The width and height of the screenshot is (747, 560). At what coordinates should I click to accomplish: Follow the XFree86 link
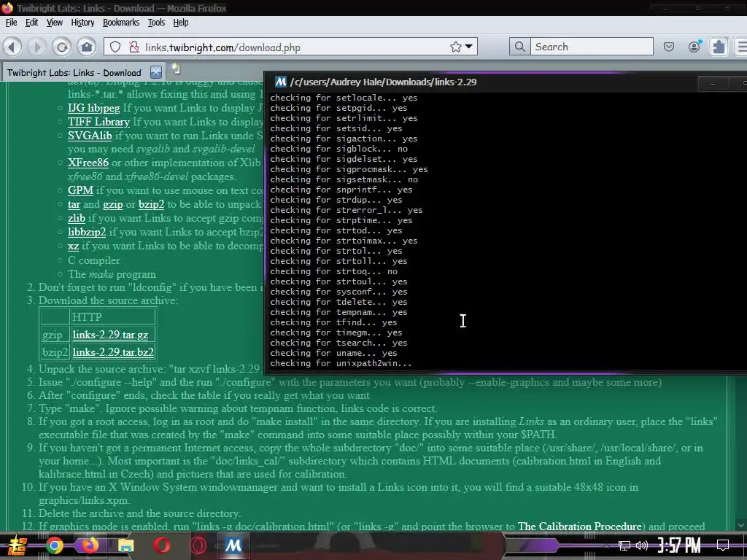pos(88,163)
